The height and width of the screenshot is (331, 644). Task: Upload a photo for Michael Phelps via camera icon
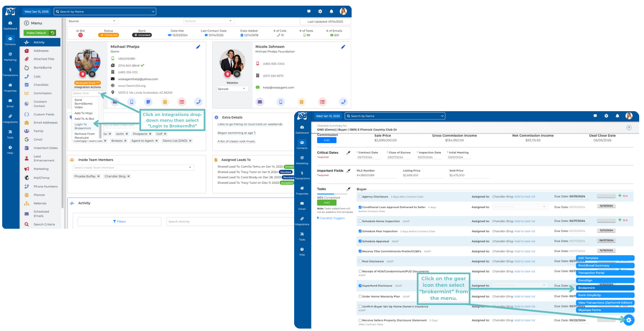pyautogui.click(x=92, y=74)
